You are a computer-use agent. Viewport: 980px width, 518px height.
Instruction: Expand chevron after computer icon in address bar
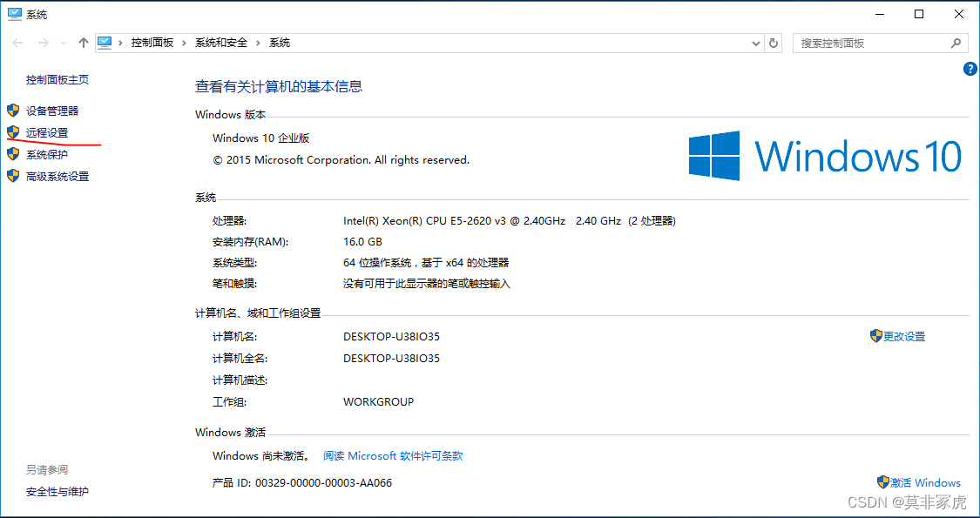(120, 43)
